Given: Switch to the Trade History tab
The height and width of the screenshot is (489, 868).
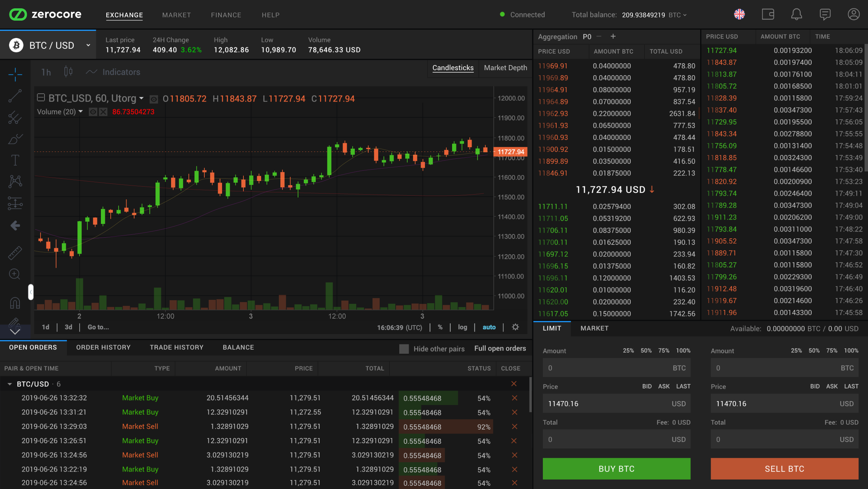Looking at the screenshot, I should (176, 347).
